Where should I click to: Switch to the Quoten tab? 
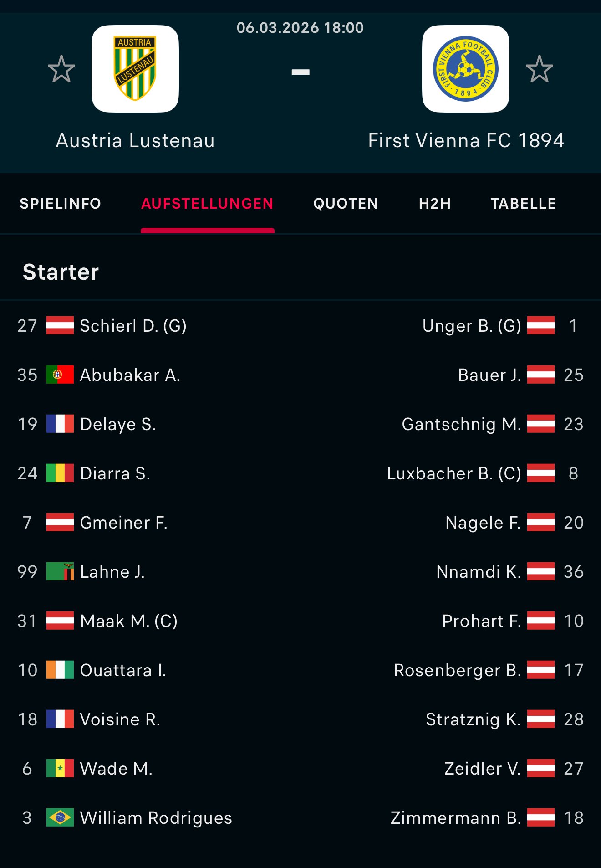[x=346, y=204]
